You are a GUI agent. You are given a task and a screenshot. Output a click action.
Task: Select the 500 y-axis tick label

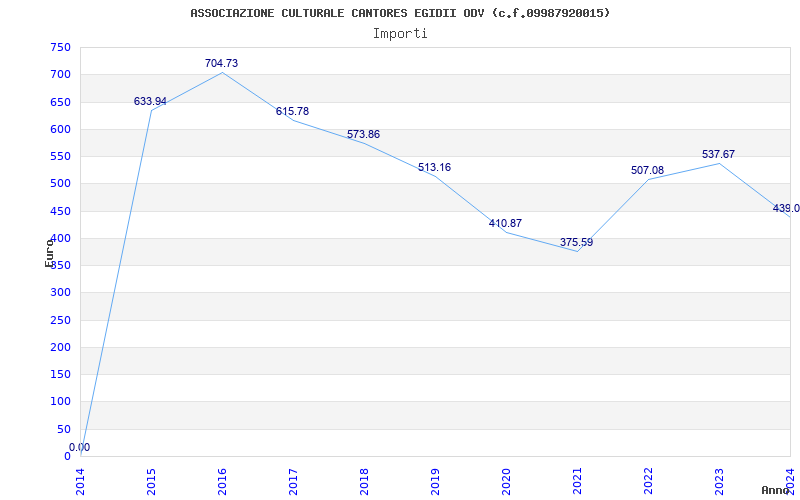point(60,184)
